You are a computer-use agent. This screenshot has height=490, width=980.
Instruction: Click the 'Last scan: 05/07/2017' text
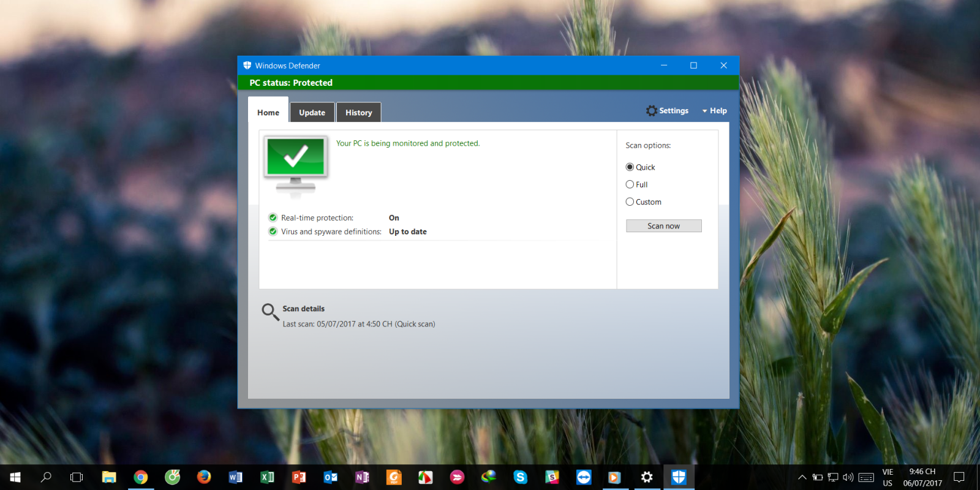(359, 324)
